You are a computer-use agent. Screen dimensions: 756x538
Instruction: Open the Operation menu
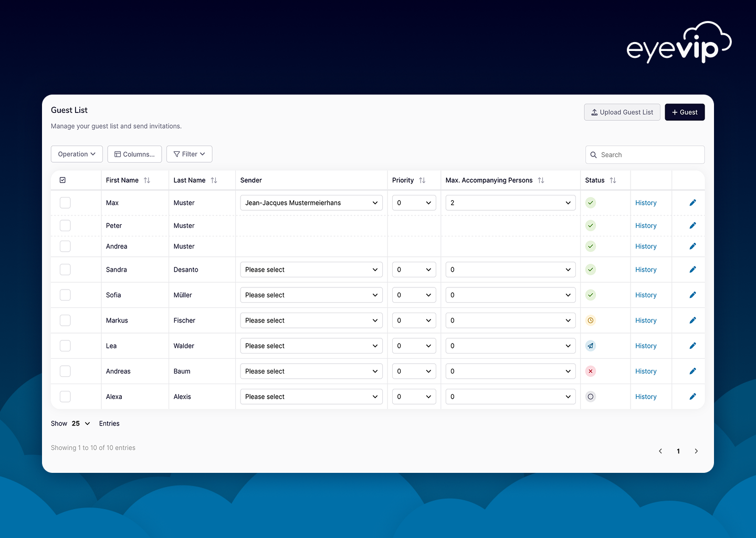(77, 154)
